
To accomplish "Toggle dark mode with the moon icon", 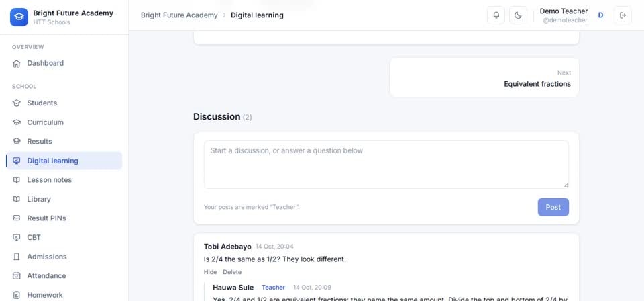I will [518, 15].
